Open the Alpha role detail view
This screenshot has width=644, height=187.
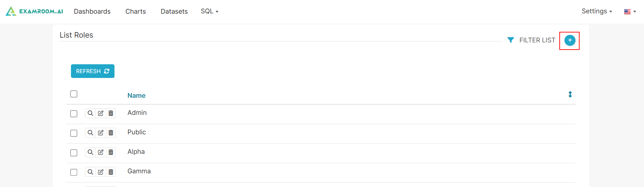point(90,152)
